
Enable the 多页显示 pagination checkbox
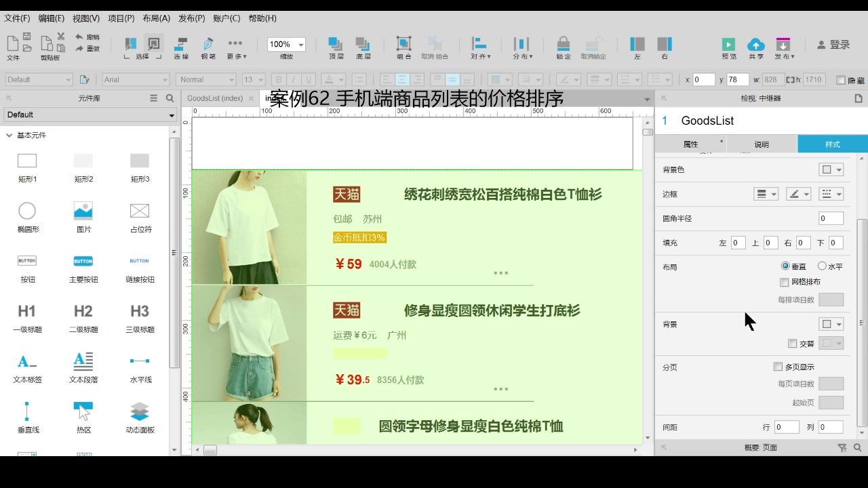(778, 367)
